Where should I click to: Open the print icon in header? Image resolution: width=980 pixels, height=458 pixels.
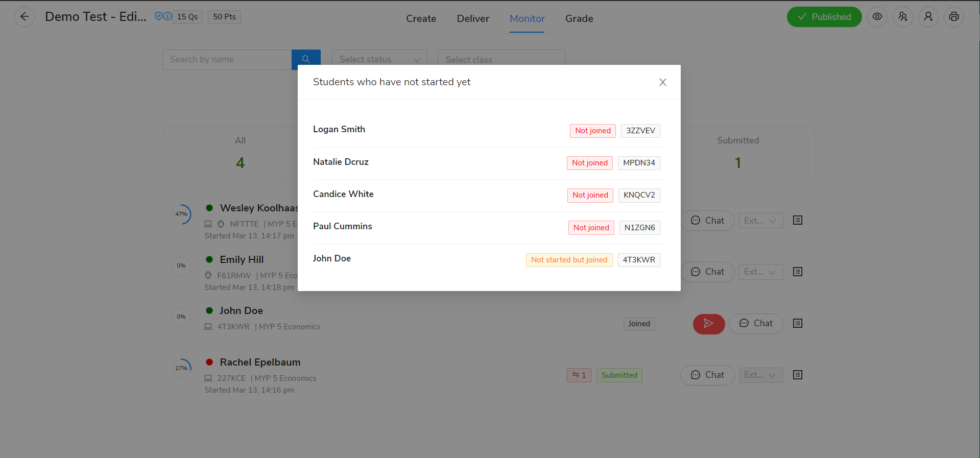click(x=953, y=17)
